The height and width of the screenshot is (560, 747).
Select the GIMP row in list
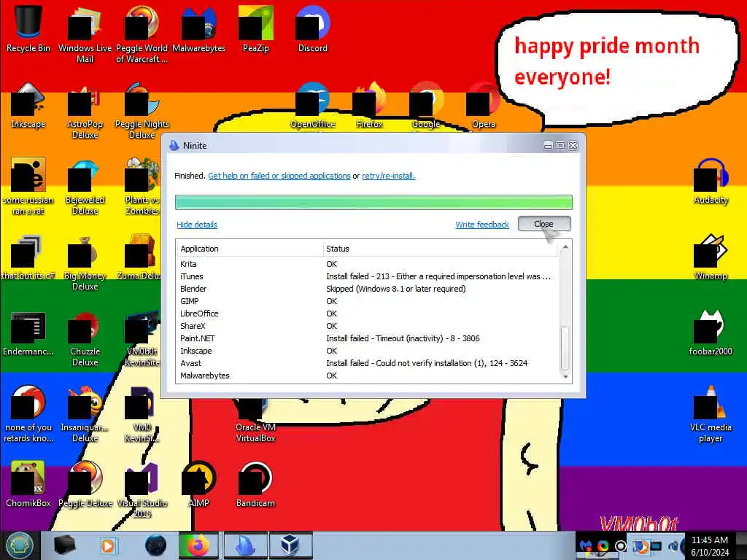(x=368, y=301)
